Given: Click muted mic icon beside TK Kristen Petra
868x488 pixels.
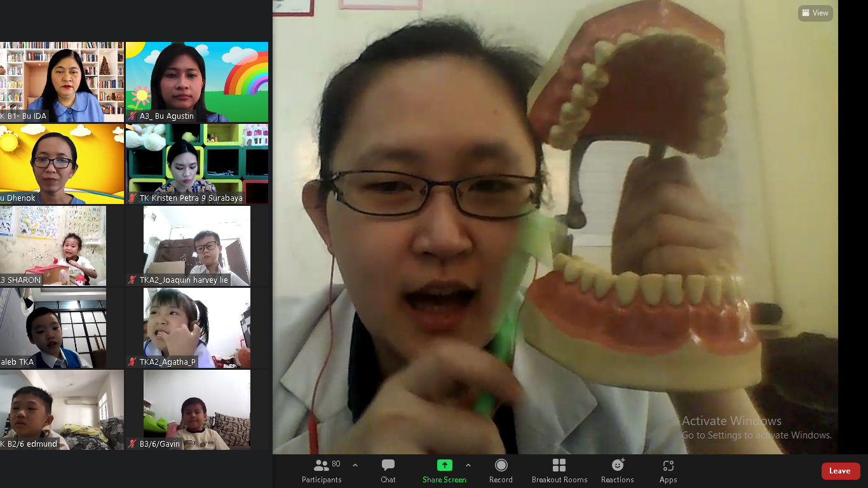Looking at the screenshot, I should click(x=133, y=198).
